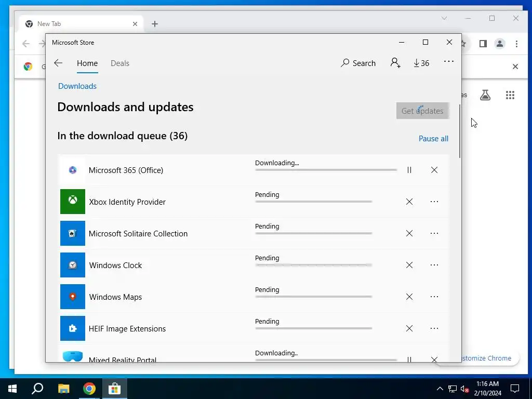Switch to the Home tab in Store
This screenshot has height=399, width=532.
(x=87, y=63)
